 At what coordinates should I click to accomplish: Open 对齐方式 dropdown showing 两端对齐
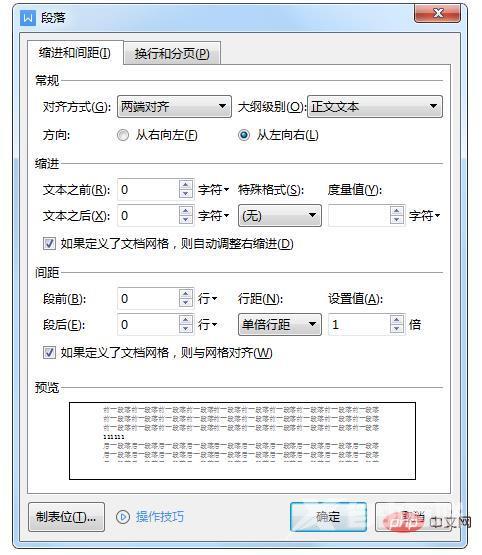(x=174, y=107)
